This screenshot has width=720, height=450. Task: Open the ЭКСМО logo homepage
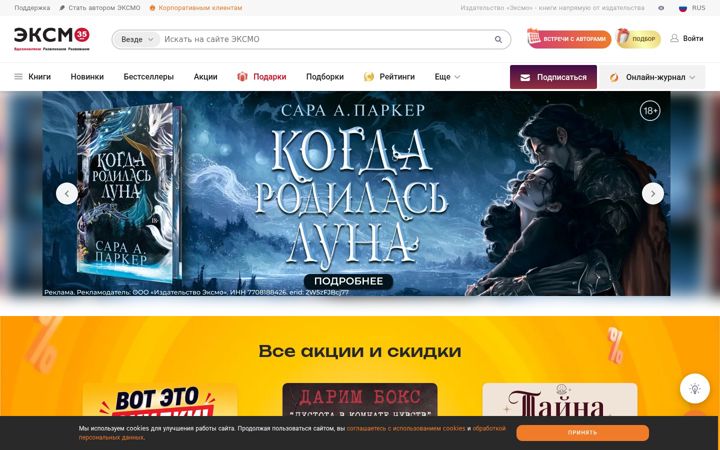click(52, 39)
